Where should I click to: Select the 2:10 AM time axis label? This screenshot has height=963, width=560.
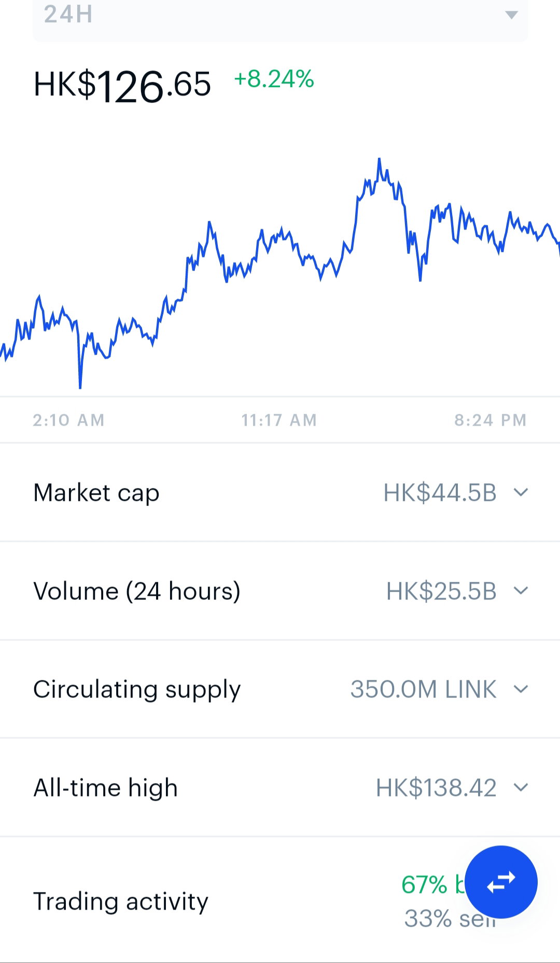[x=69, y=420]
